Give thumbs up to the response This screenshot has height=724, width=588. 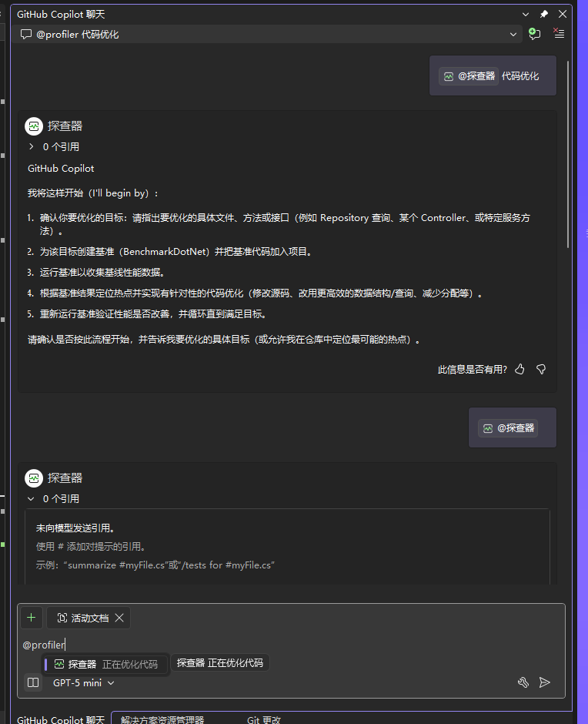point(520,370)
